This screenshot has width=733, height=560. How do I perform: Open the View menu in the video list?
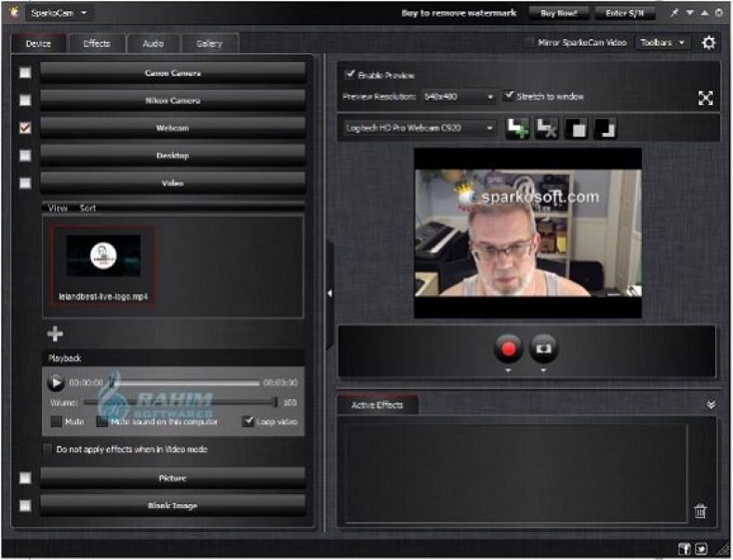(x=58, y=208)
